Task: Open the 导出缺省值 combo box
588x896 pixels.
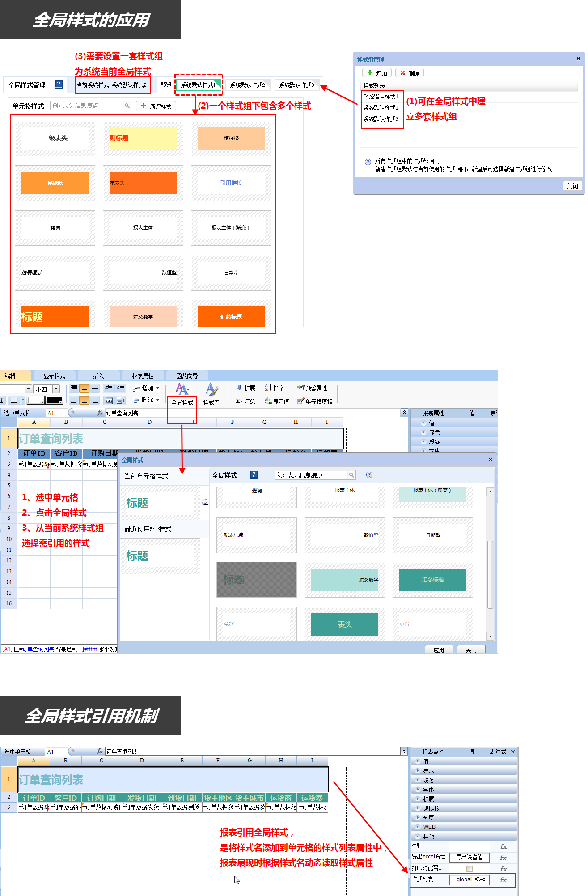Action: coord(469,857)
